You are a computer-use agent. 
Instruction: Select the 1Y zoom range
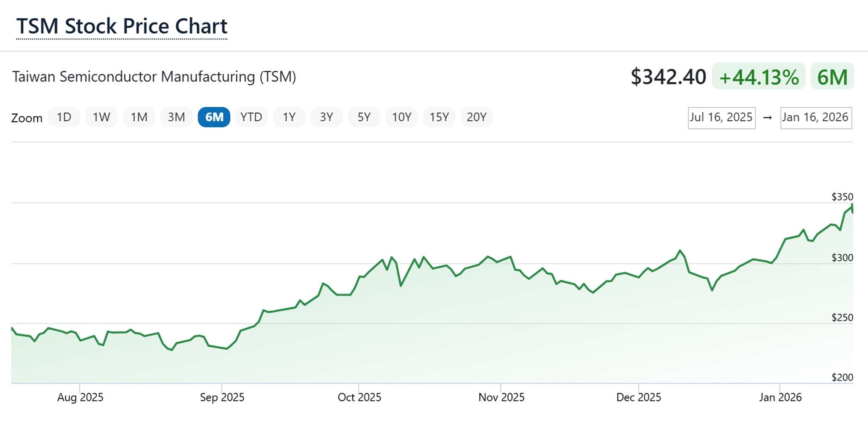[x=289, y=117]
